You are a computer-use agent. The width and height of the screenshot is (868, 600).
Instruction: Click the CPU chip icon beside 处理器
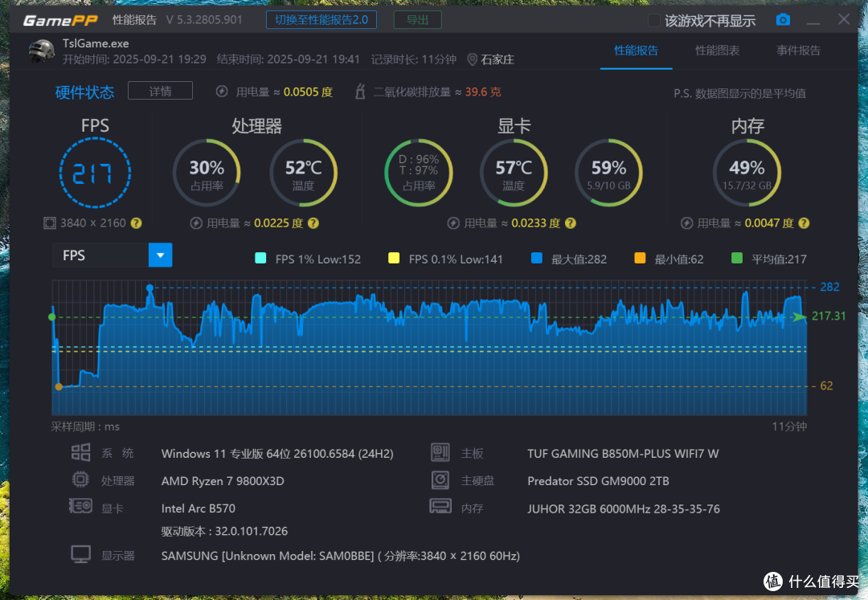81,479
